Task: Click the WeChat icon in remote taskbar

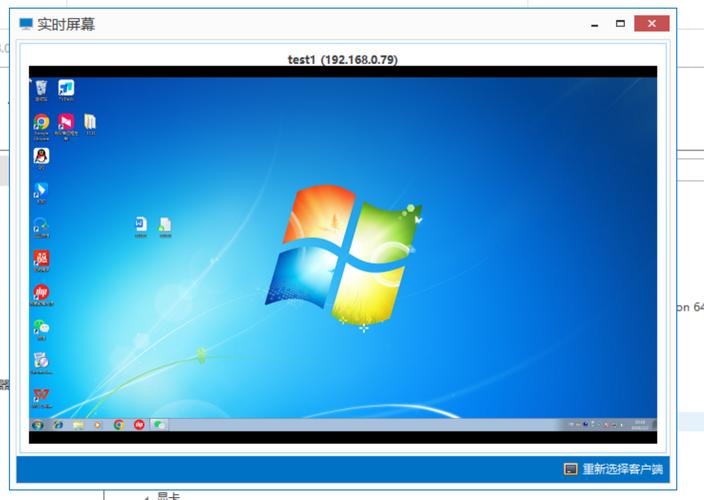Action: [x=159, y=425]
